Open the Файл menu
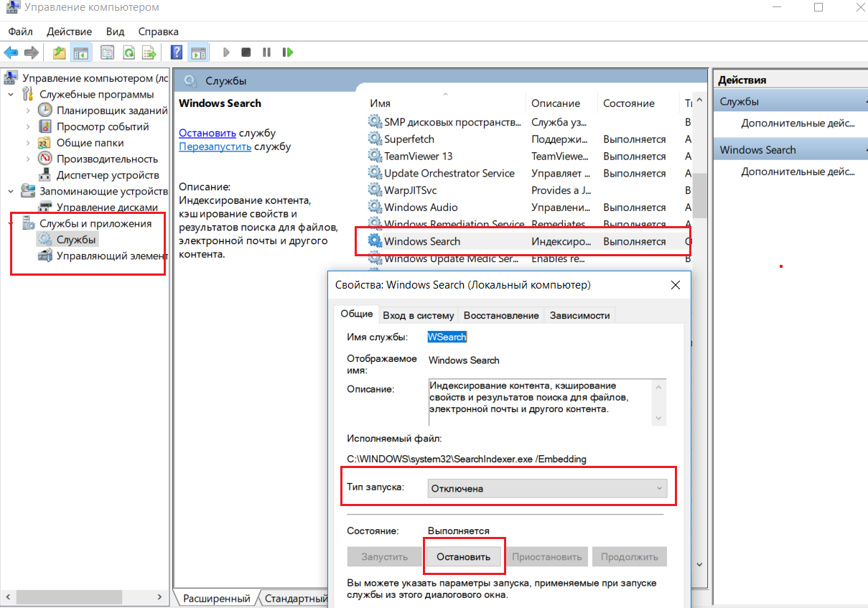868x608 pixels. click(x=20, y=32)
